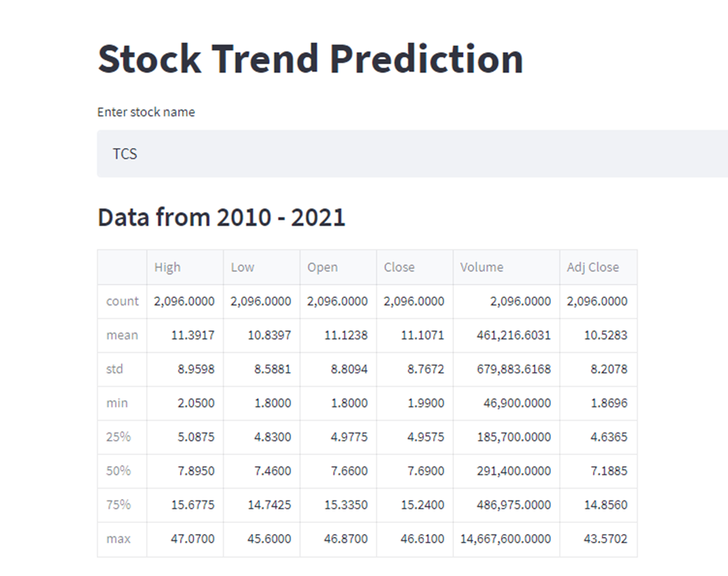Select the High column header

click(x=167, y=267)
